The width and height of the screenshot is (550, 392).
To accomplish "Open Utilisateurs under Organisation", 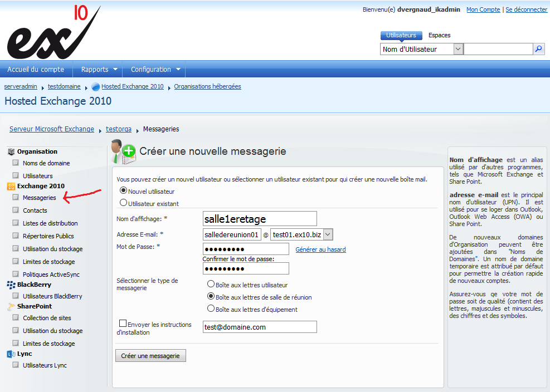I will click(x=37, y=176).
